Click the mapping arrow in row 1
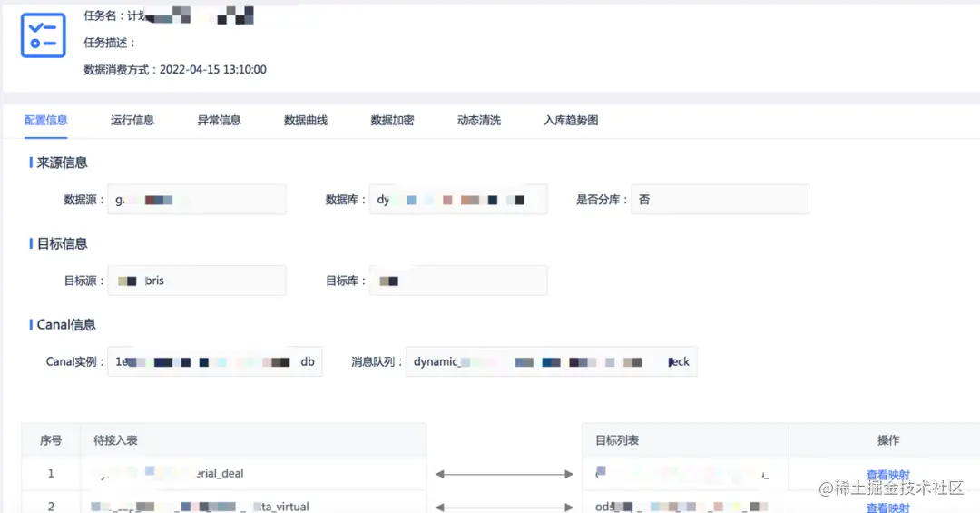 (505, 474)
